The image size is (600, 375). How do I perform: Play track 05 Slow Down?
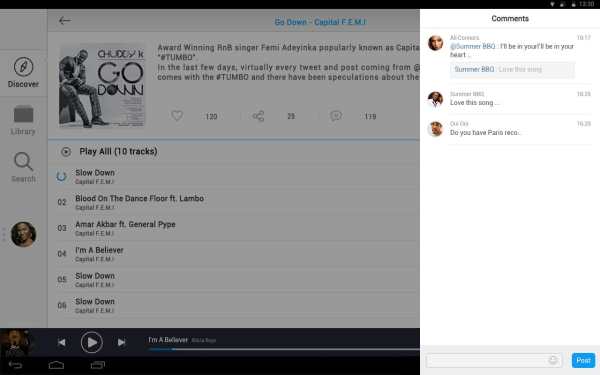pos(234,279)
